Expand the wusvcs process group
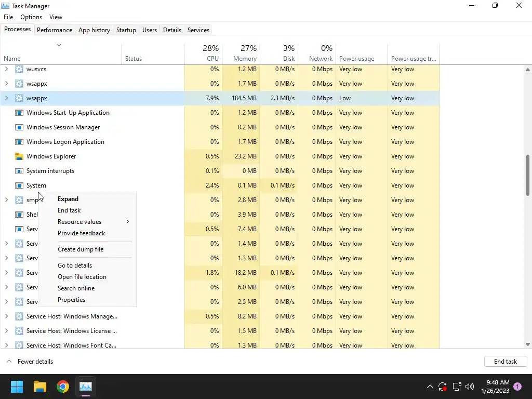Screen dimensions: 532x399 tap(6, 69)
